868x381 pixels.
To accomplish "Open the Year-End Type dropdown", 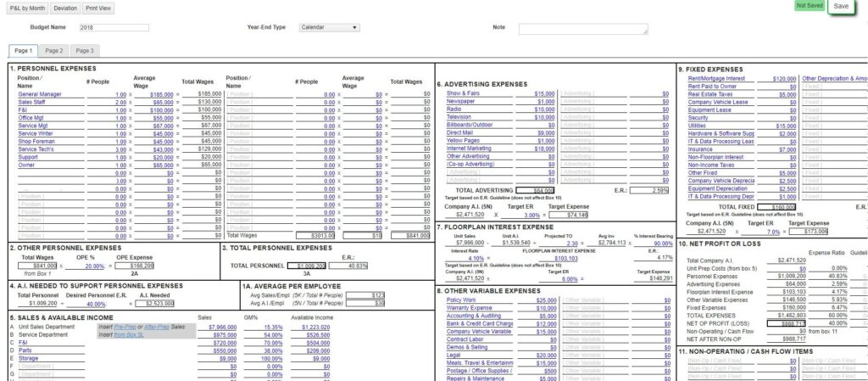I will [x=330, y=27].
